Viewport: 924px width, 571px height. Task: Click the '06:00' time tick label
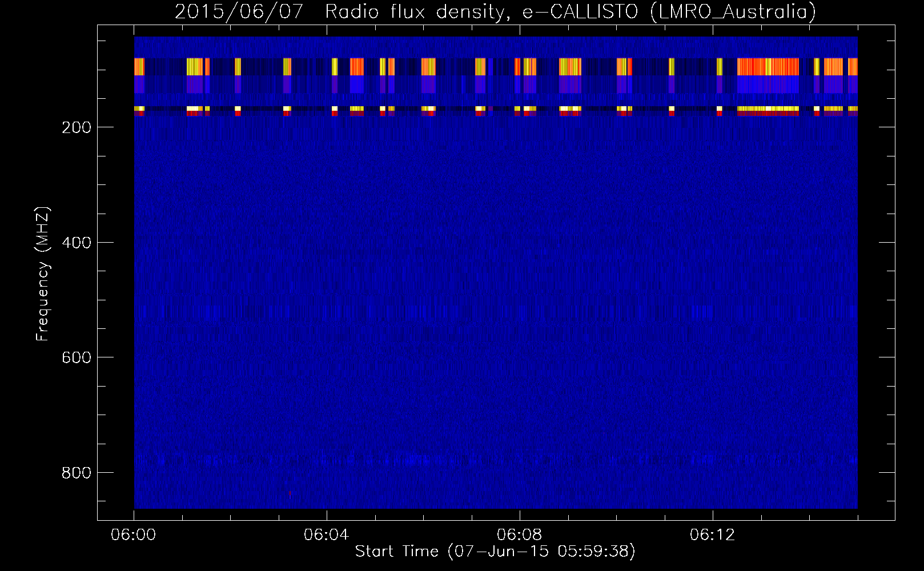[134, 534]
